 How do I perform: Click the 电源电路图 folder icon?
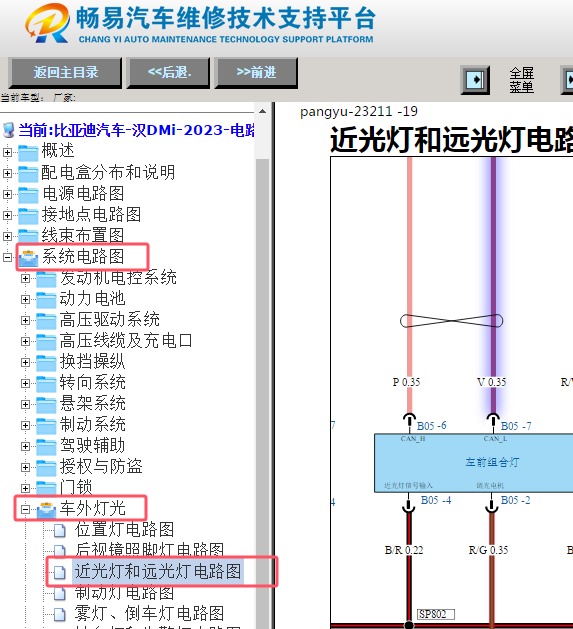[x=28, y=194]
